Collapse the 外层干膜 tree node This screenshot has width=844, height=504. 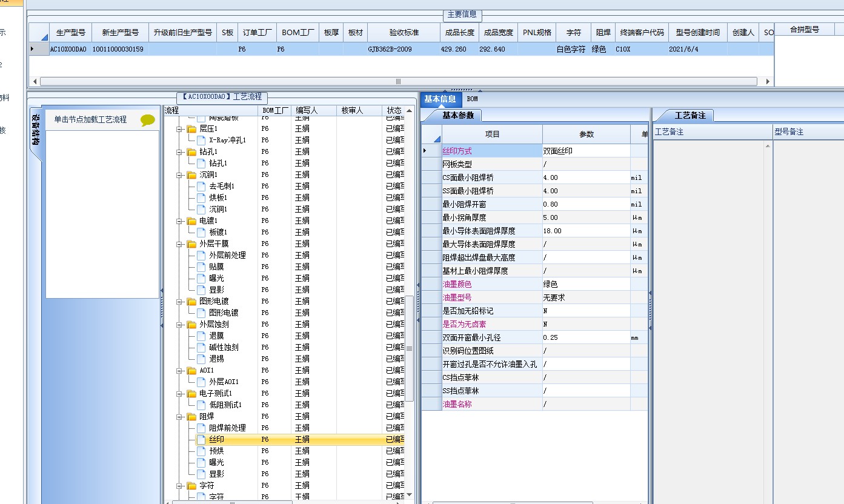tap(179, 244)
